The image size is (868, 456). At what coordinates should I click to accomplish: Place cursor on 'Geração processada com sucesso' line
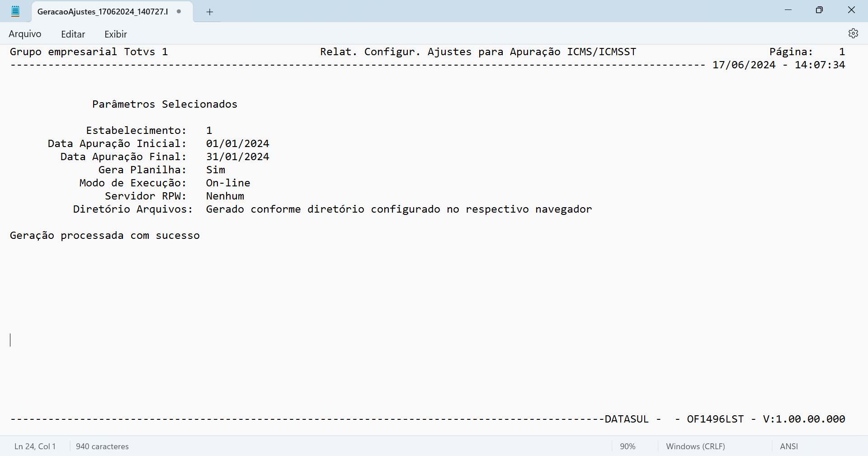(105, 236)
